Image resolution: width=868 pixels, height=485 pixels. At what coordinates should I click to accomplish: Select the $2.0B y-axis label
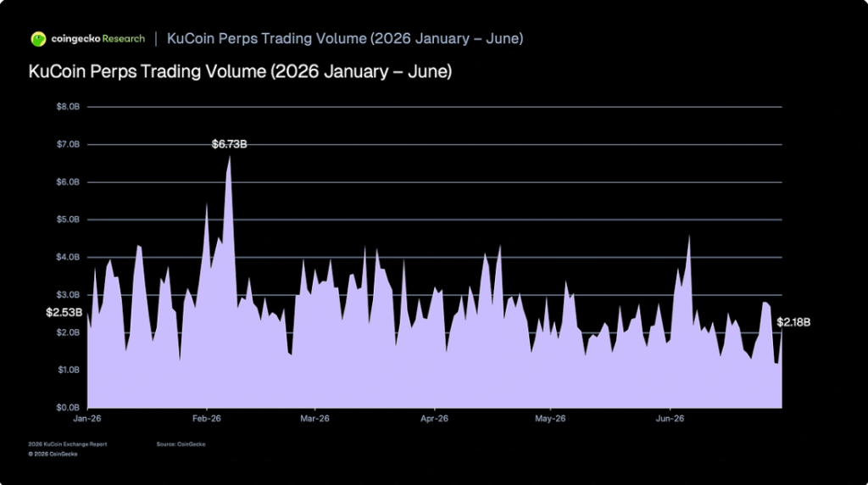pos(68,332)
